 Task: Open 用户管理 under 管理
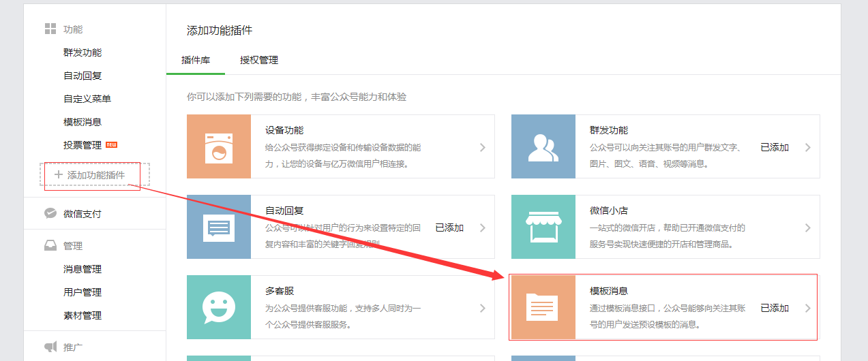83,292
